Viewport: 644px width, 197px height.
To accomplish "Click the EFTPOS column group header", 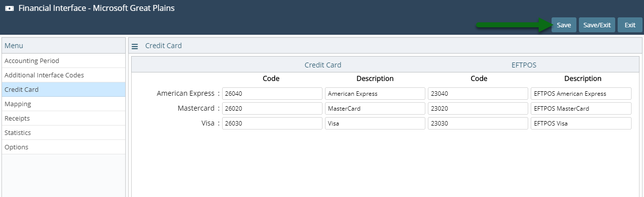I will tap(524, 65).
